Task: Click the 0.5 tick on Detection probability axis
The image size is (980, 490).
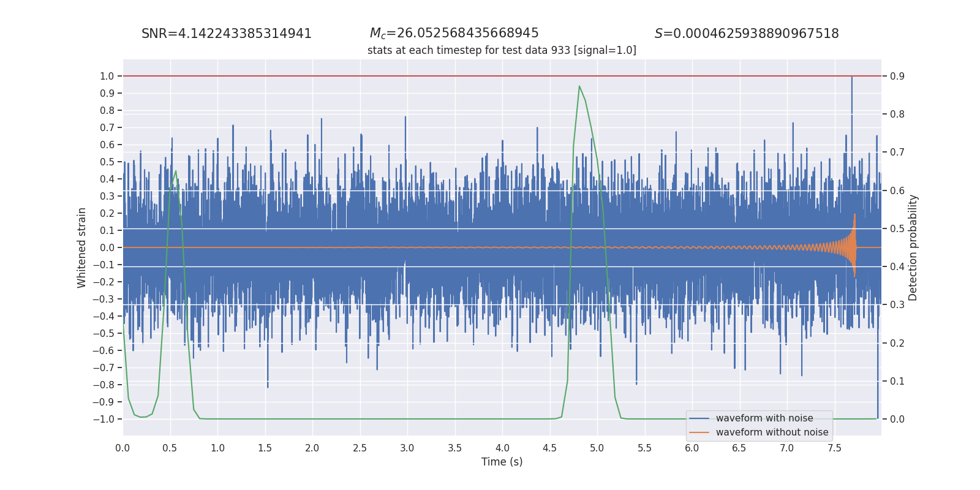Action: [x=897, y=228]
